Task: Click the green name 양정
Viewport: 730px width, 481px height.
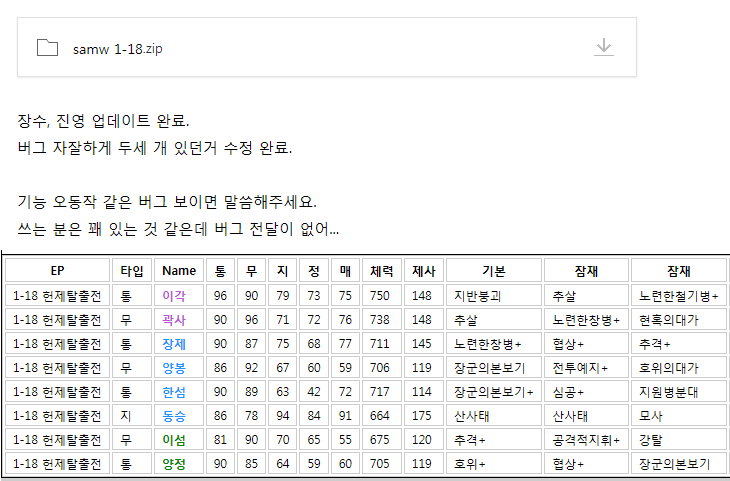Action: 174,464
